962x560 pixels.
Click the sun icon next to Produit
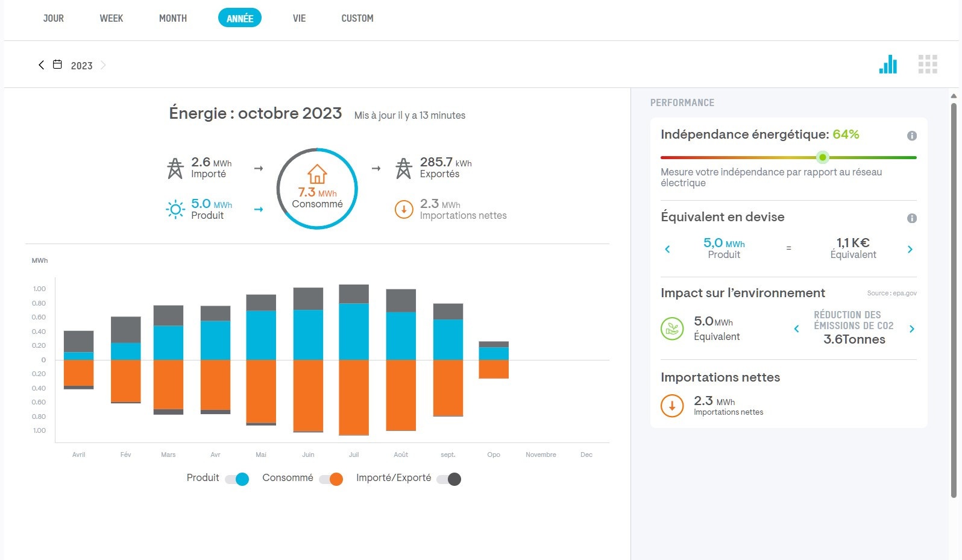(175, 209)
